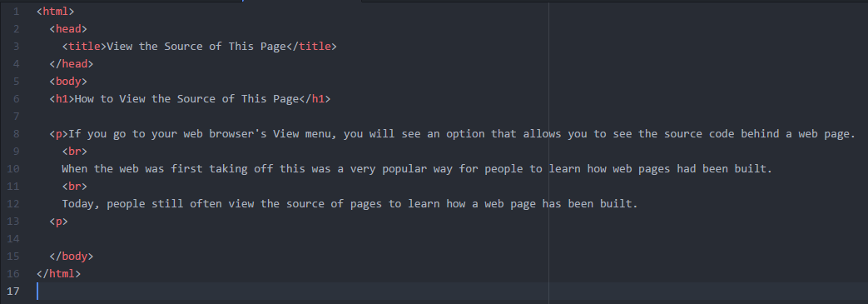
Task: Click the opening <body> tag on line 5
Action: (68, 82)
